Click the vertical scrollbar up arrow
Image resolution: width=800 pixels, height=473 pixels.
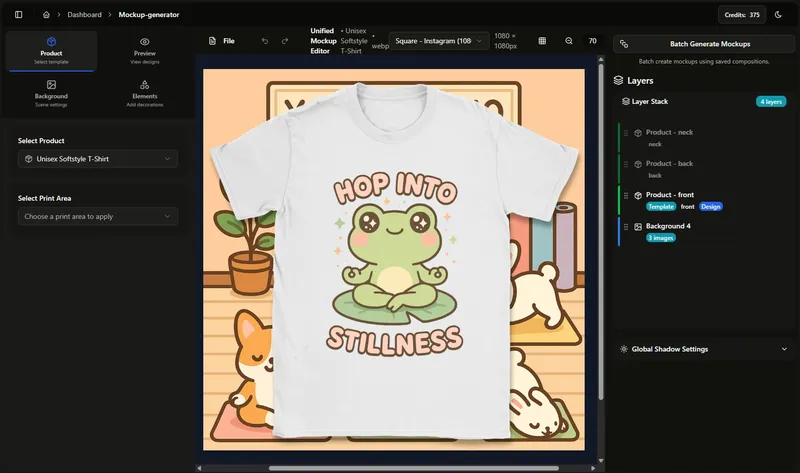601,59
